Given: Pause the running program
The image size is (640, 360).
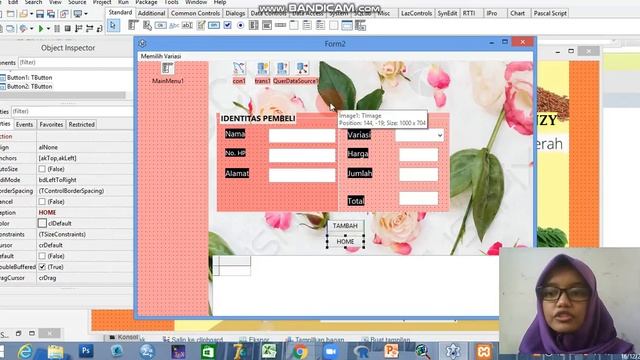Looking at the screenshot, I should (57, 29).
